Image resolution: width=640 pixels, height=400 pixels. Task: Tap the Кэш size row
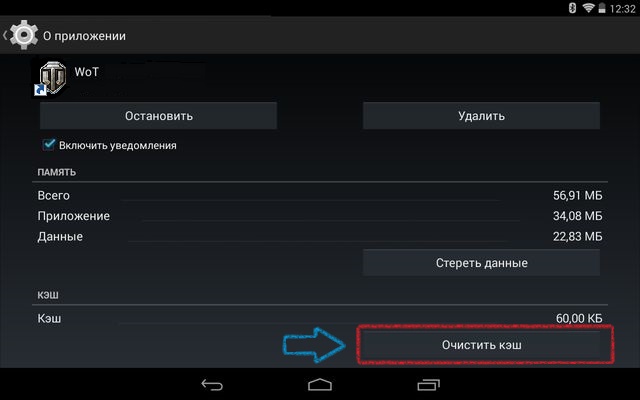[x=320, y=318]
